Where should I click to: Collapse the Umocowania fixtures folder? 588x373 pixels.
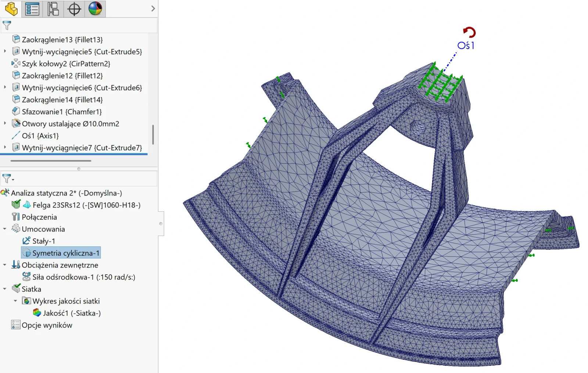[5, 229]
